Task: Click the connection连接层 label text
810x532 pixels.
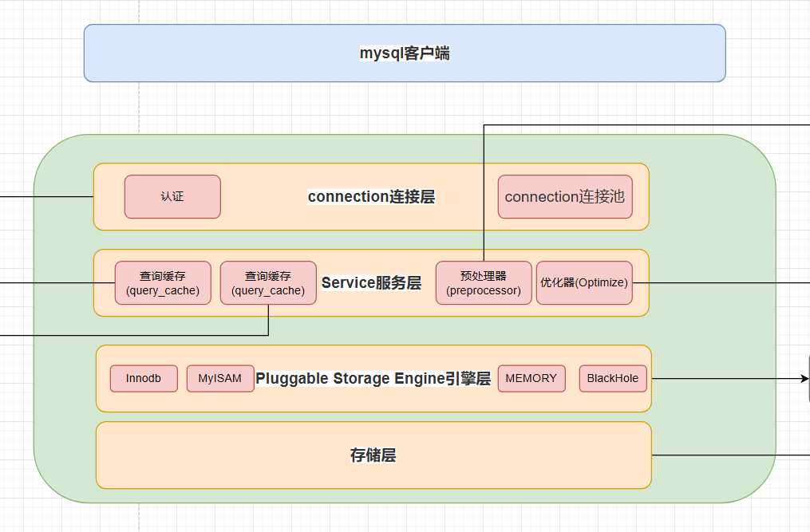Action: [x=371, y=197]
